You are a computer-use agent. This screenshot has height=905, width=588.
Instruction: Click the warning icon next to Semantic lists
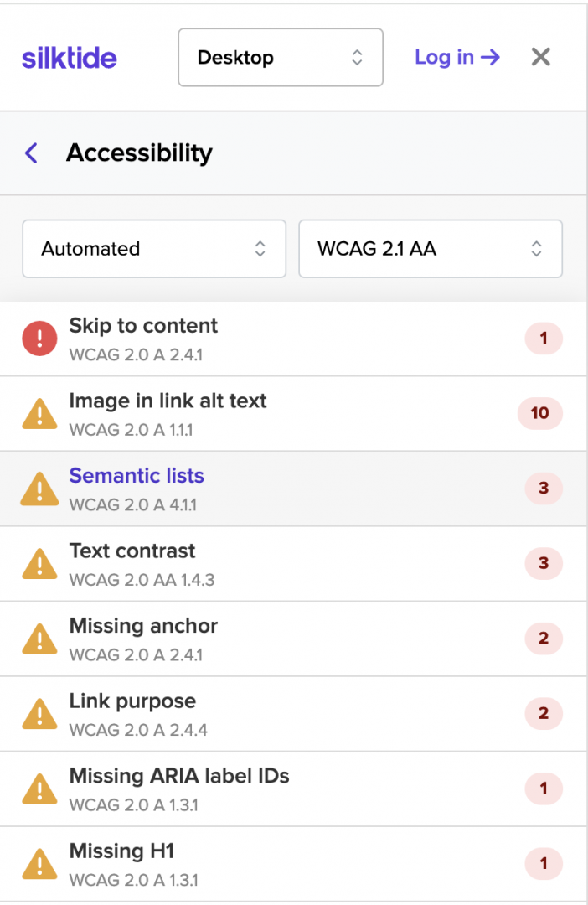coord(39,489)
